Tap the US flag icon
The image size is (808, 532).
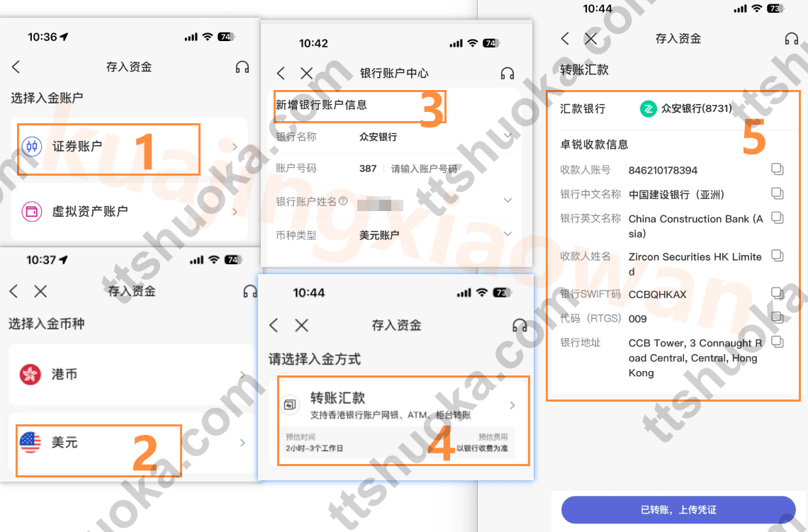[x=30, y=443]
